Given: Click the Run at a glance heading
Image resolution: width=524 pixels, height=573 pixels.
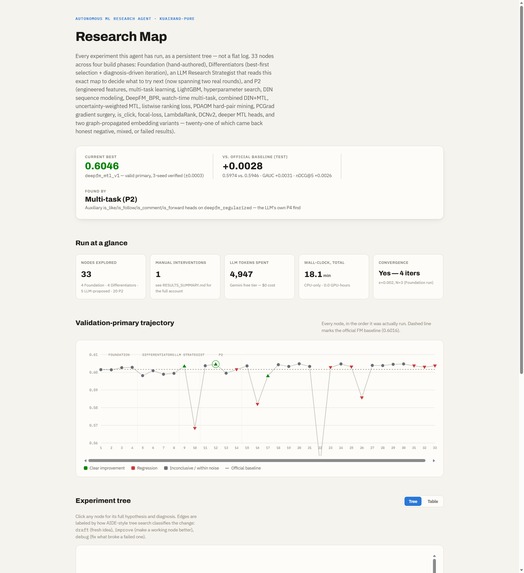Looking at the screenshot, I should (102, 243).
